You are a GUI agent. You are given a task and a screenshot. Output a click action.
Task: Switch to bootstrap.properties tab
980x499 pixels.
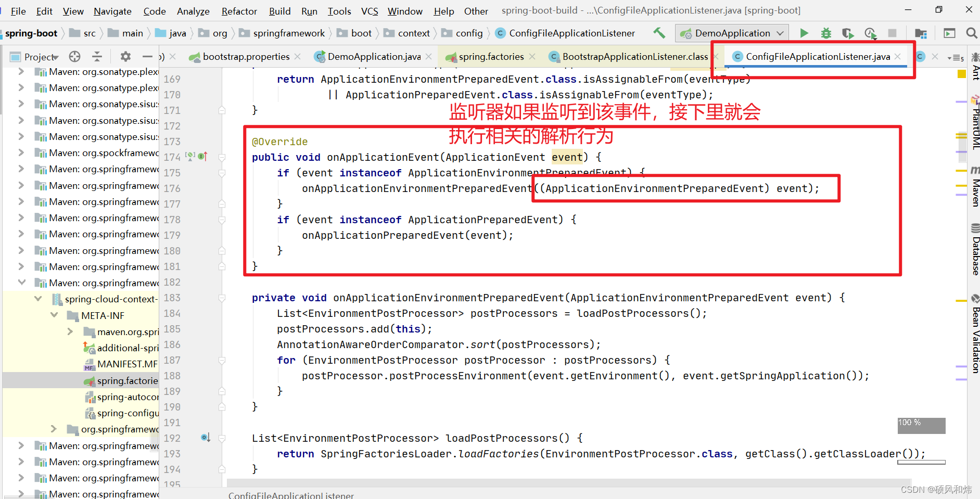click(246, 56)
